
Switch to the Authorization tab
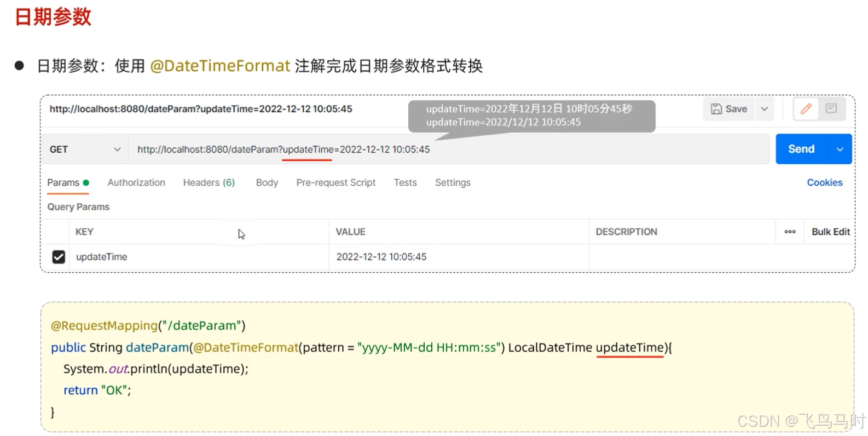(x=136, y=183)
